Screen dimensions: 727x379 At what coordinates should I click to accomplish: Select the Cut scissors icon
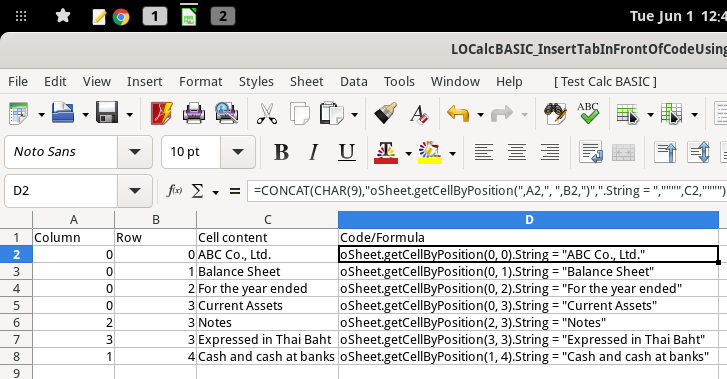[x=267, y=113]
